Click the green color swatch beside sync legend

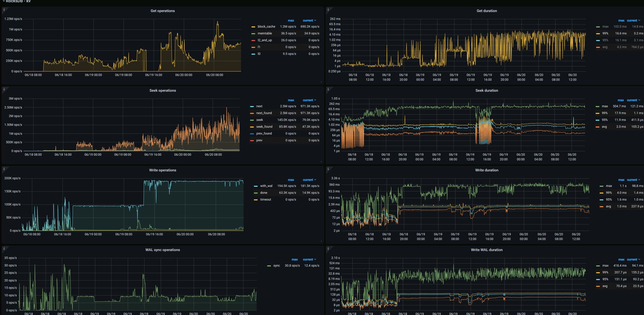(x=269, y=266)
